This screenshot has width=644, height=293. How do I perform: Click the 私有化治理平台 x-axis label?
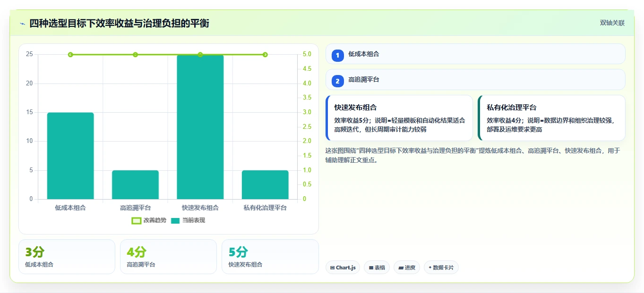click(265, 208)
